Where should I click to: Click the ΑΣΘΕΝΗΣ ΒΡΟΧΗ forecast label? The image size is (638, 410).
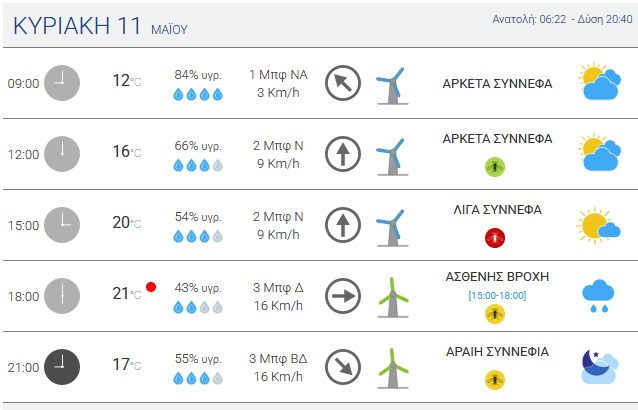pyautogui.click(x=497, y=277)
